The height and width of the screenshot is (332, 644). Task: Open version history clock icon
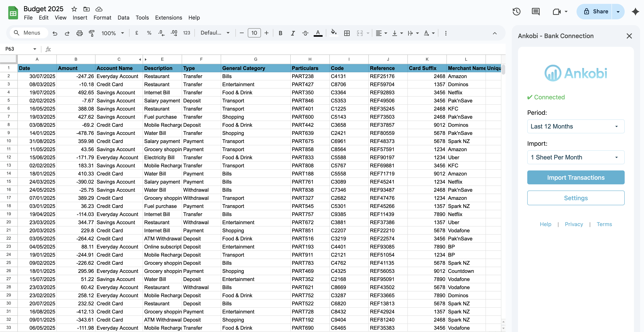(516, 12)
